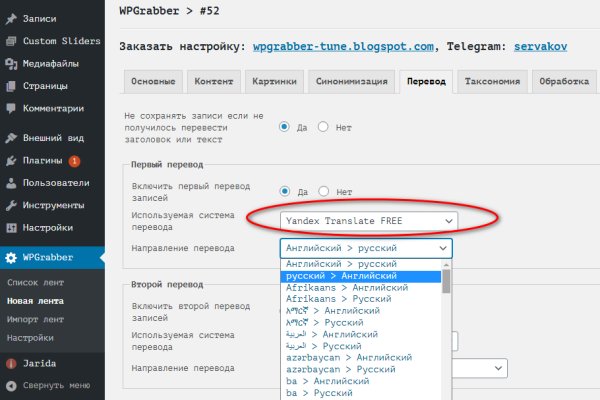Open Custom Sliders via its sidebar icon

click(11, 41)
